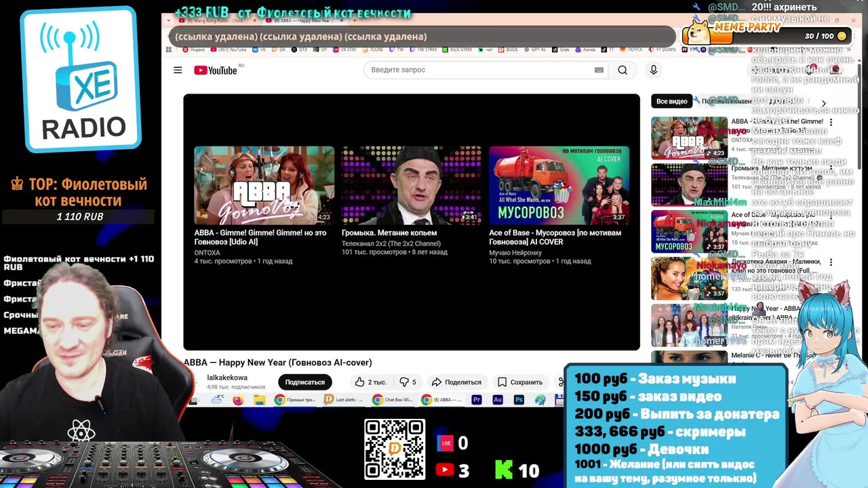Open the BOOS bookmark

pyautogui.click(x=508, y=49)
